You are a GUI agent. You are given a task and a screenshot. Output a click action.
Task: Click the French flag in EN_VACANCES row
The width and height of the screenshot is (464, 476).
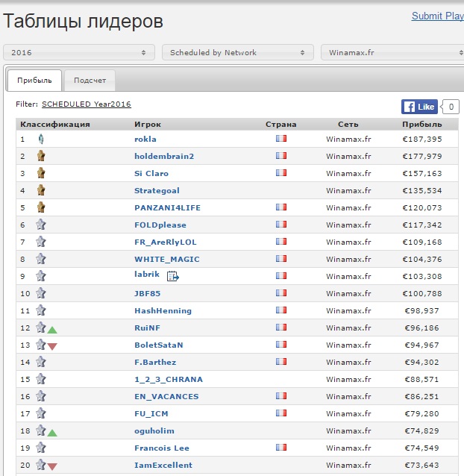281,396
